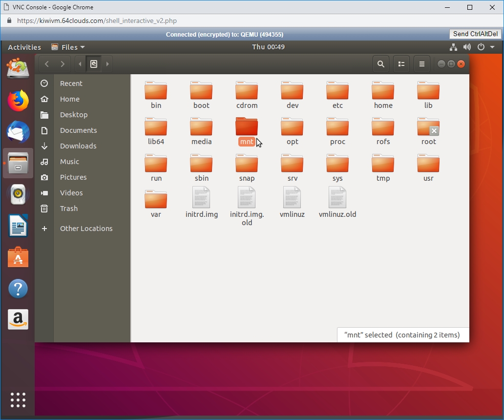This screenshot has height=420, width=504.
Task: Open the Files hamburger menu
Action: (x=422, y=64)
